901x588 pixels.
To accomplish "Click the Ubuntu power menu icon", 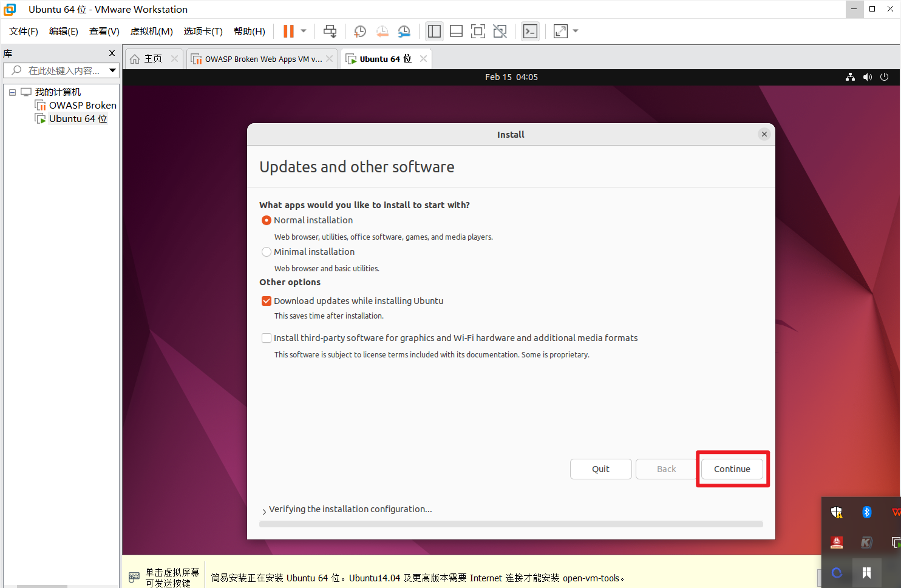I will pos(885,77).
